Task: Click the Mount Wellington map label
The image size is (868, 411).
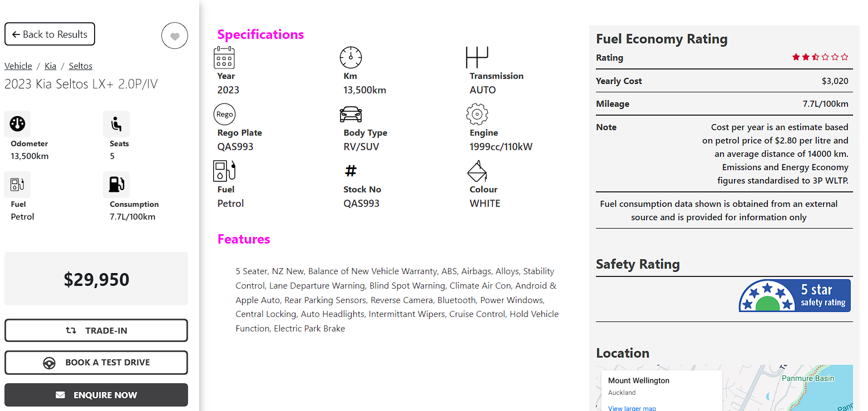Action: click(x=639, y=380)
